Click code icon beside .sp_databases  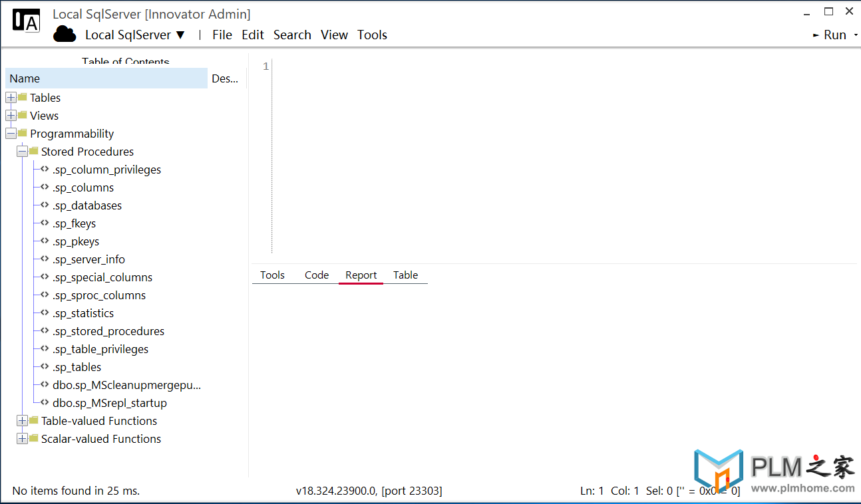[45, 205]
